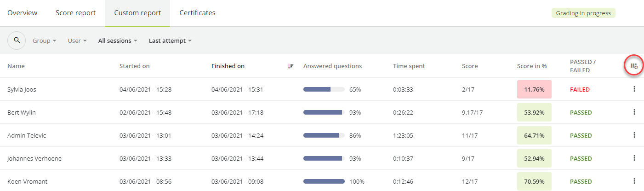Image resolution: width=644 pixels, height=191 pixels.
Task: Click Sylvia Joos's 65% progress bar
Action: click(x=324, y=89)
